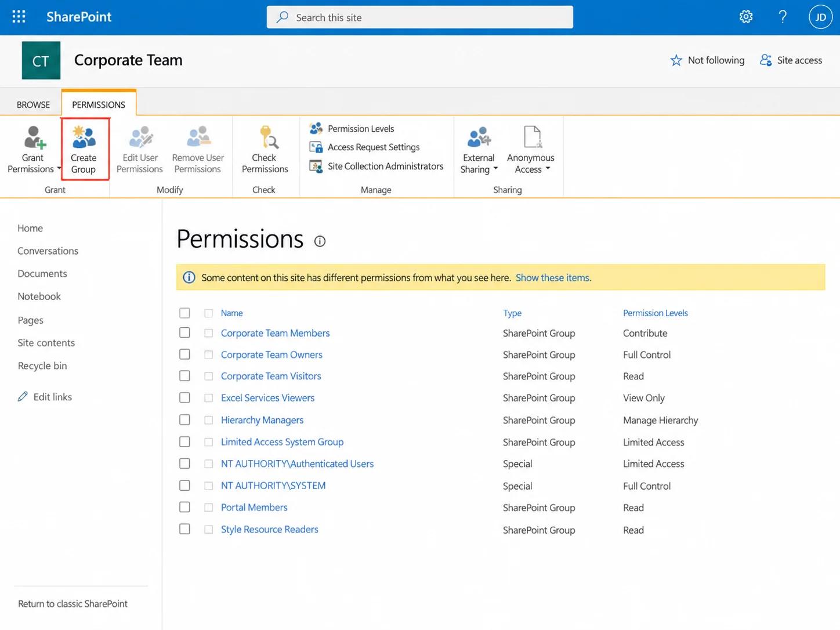Click the CT site logo tile
Image resolution: width=840 pixels, height=630 pixels.
41,60
